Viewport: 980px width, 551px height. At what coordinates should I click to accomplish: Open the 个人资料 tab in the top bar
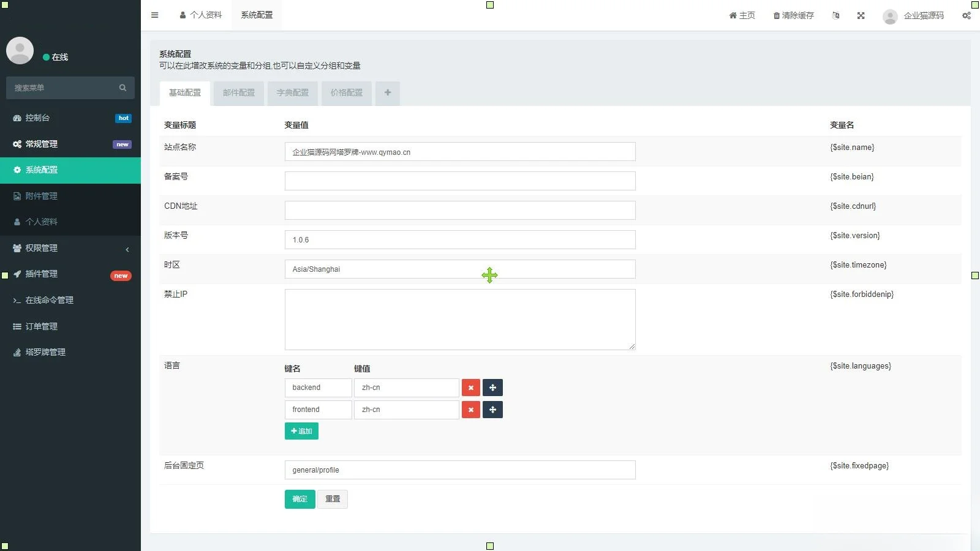[200, 15]
